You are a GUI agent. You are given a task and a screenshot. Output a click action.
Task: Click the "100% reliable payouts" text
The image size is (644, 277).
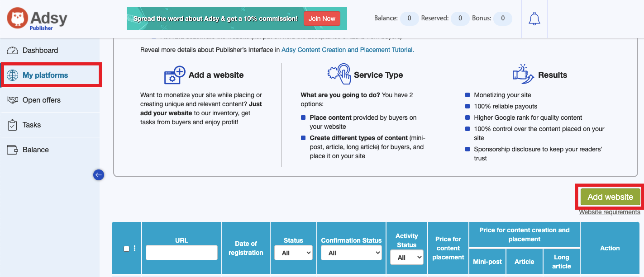[x=506, y=106]
